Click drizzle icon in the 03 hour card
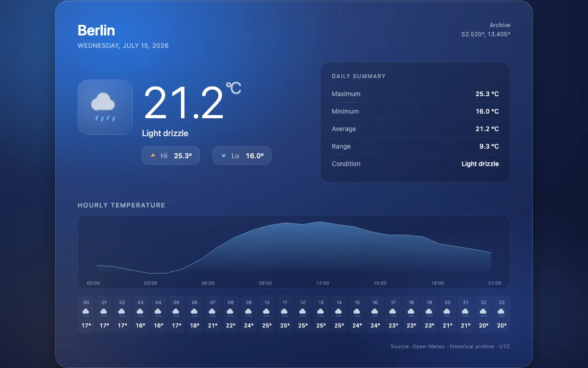This screenshot has width=588, height=368. click(x=140, y=313)
